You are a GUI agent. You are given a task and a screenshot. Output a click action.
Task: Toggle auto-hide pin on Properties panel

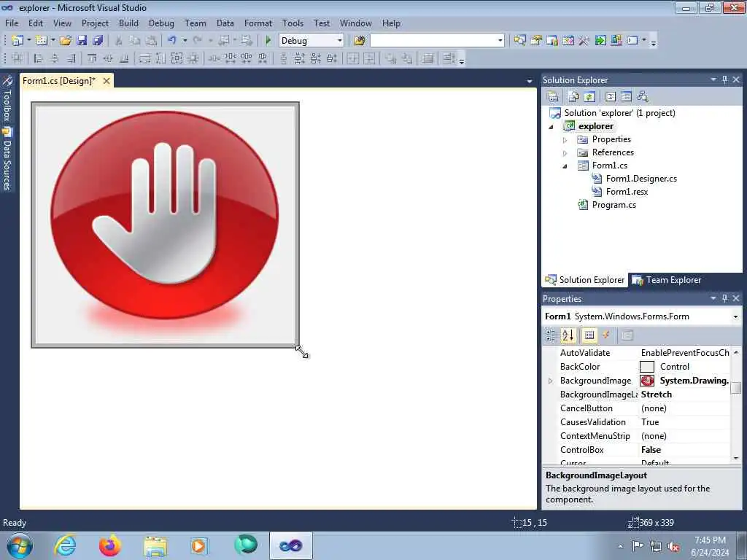tap(724, 298)
